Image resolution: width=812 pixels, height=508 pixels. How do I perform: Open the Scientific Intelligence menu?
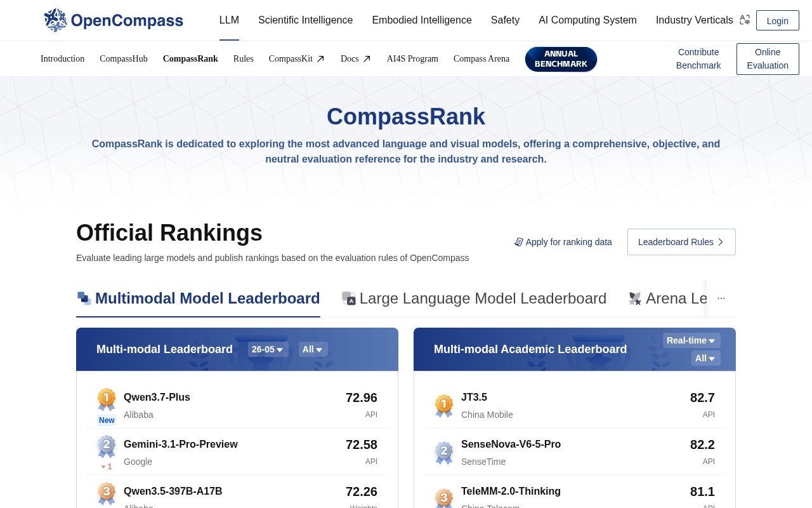305,20
